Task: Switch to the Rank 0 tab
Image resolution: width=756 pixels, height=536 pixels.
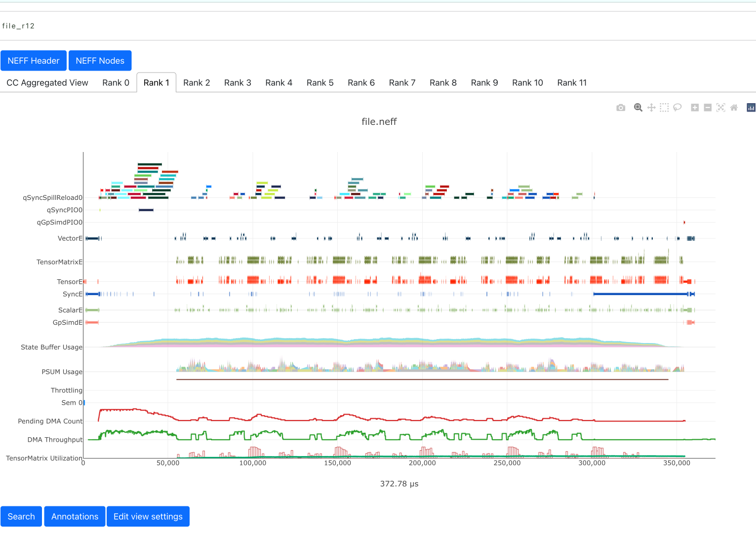Action: pos(116,83)
